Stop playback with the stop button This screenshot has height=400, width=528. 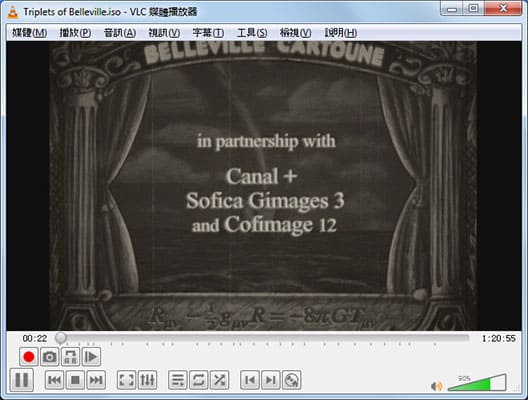pos(75,380)
